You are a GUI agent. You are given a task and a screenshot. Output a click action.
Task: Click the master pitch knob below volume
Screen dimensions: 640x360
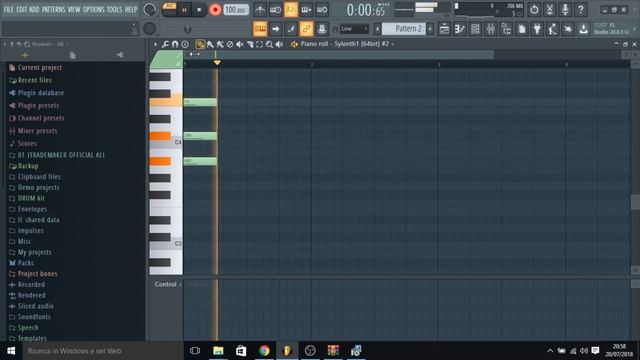pyautogui.click(x=149, y=28)
